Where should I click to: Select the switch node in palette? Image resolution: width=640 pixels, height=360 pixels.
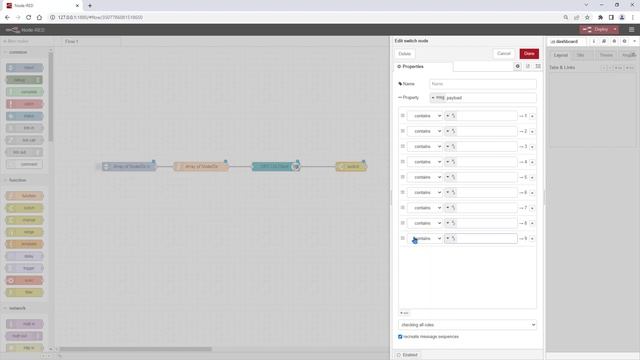[x=24, y=208]
